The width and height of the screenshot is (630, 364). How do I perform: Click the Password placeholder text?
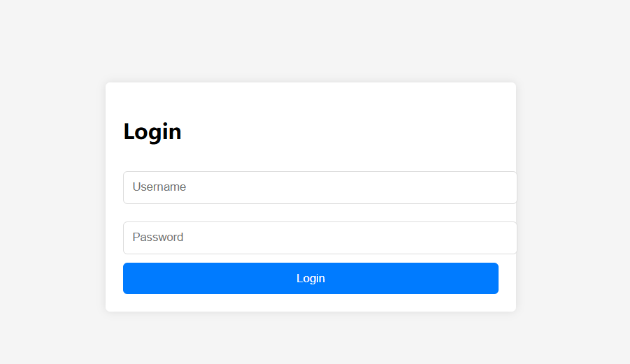click(158, 238)
